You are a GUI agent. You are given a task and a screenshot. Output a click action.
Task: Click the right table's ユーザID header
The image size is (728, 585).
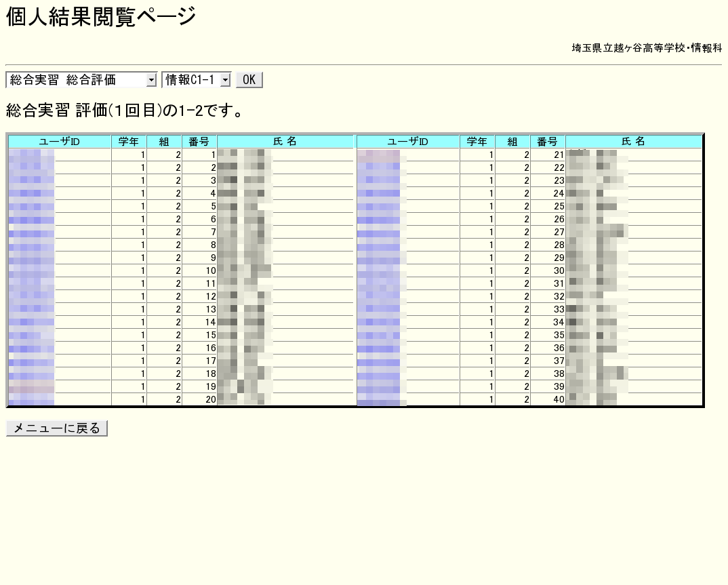tap(407, 142)
